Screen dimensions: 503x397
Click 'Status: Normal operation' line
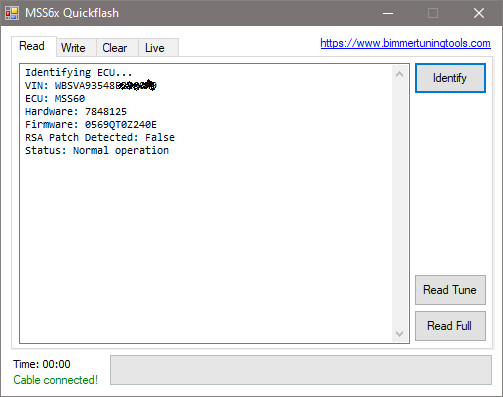pos(97,151)
